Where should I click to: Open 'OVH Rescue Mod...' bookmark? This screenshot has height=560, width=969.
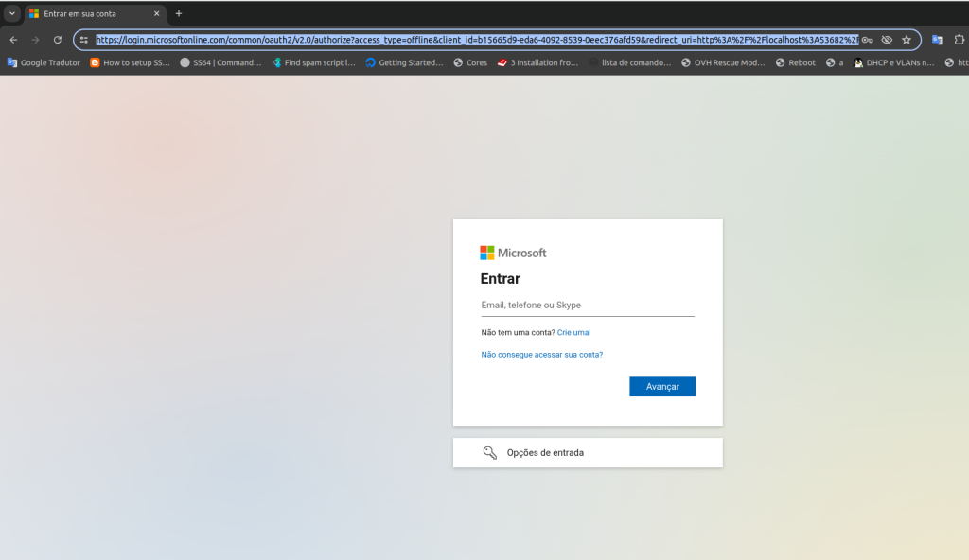(x=723, y=62)
